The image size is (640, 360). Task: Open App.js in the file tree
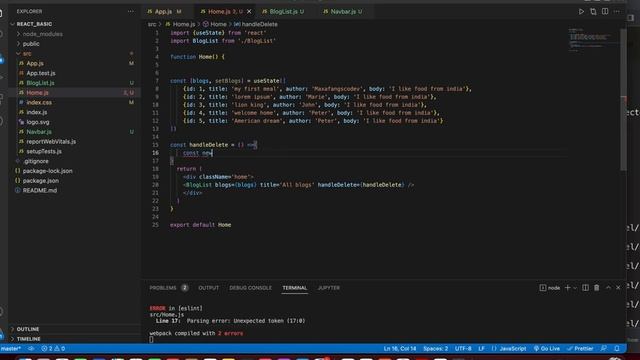(35, 63)
